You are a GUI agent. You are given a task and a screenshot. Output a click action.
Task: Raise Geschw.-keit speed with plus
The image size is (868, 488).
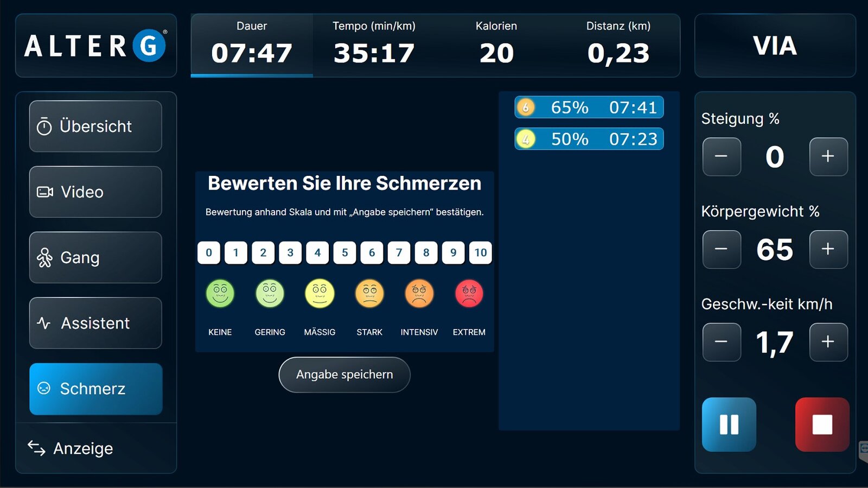click(828, 342)
